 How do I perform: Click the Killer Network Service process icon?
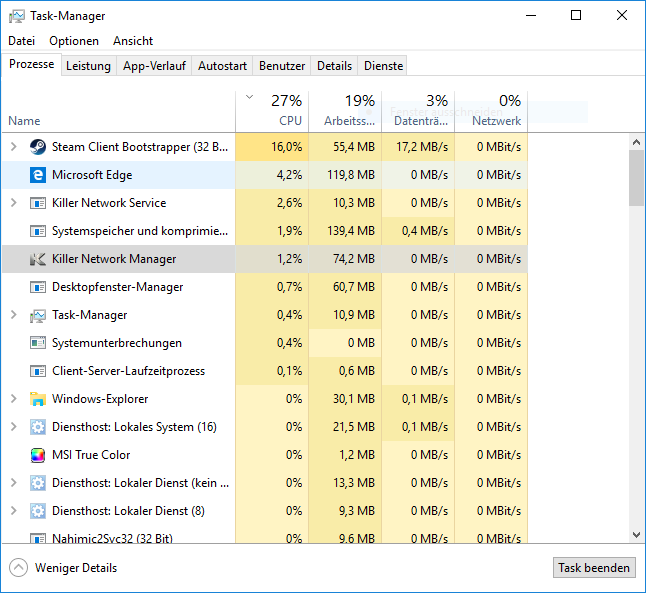(x=38, y=203)
